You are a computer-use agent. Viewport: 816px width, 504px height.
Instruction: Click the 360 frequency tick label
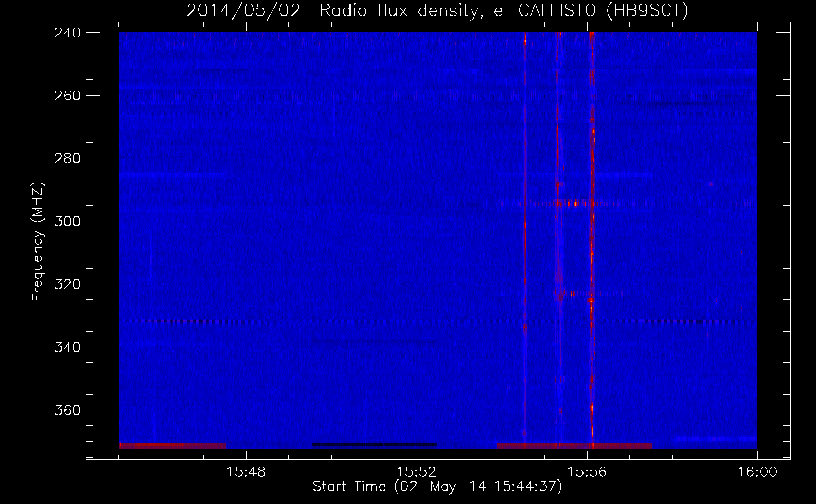coord(68,410)
